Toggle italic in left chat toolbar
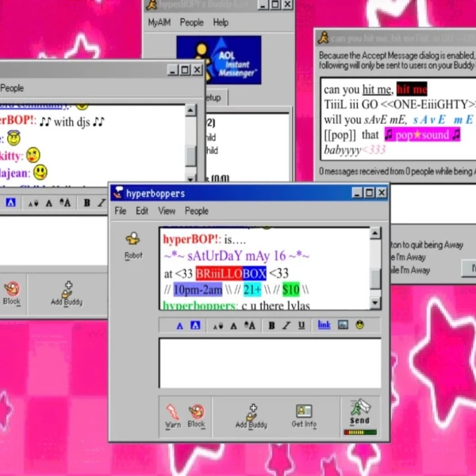The width and height of the screenshot is (476, 476). pyautogui.click(x=102, y=203)
